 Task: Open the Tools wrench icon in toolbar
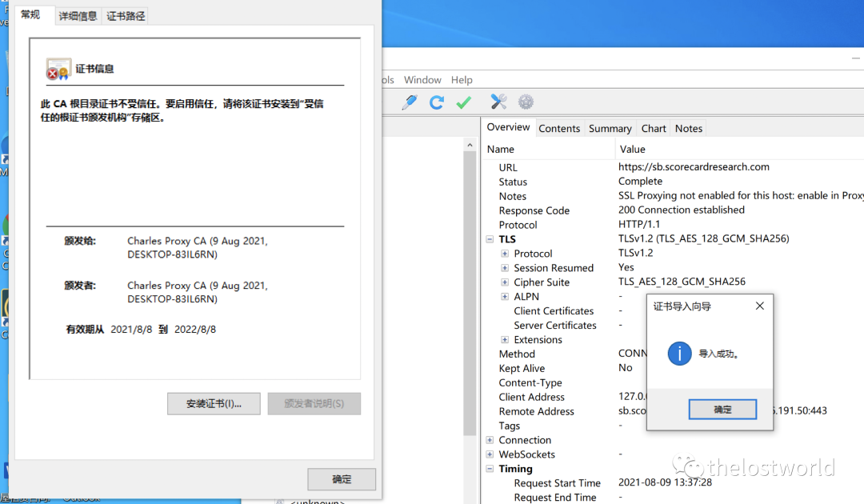click(x=498, y=102)
